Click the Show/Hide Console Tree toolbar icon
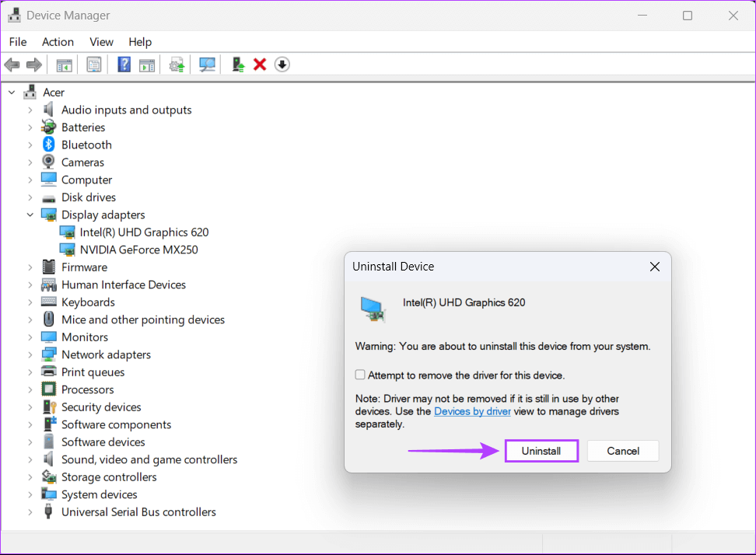This screenshot has width=756, height=555. [64, 65]
